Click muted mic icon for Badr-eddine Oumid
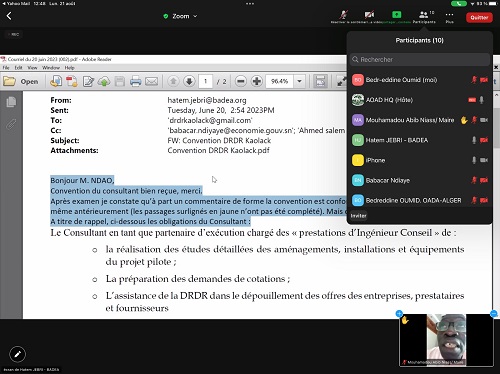The height and width of the screenshot is (374, 500). [x=474, y=80]
